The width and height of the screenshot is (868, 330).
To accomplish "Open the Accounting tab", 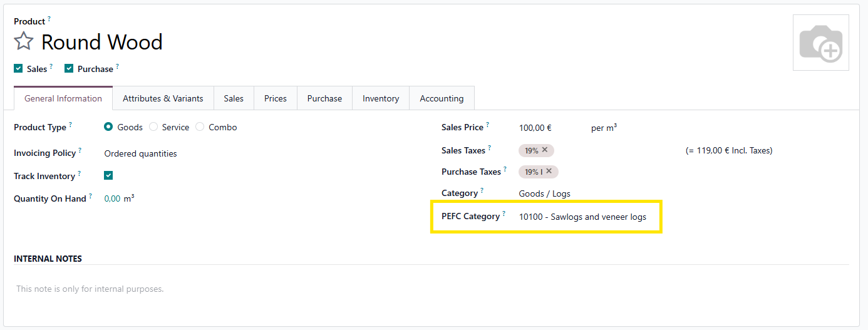I will (442, 98).
